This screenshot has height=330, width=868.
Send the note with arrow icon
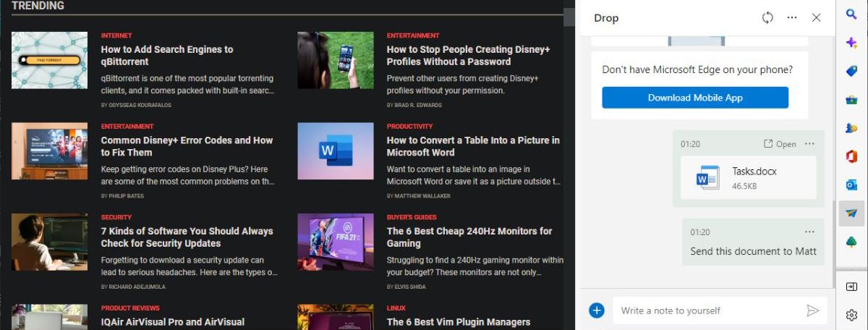(813, 310)
